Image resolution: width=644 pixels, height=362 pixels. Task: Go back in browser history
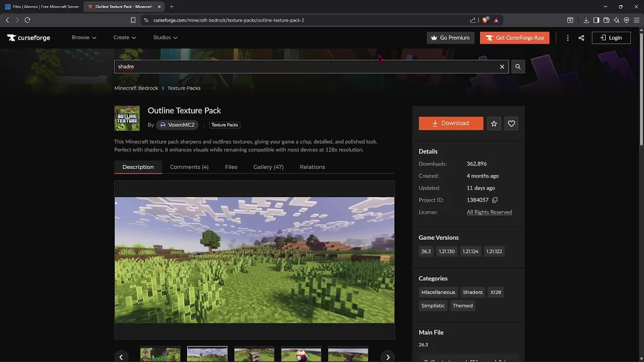tap(7, 20)
